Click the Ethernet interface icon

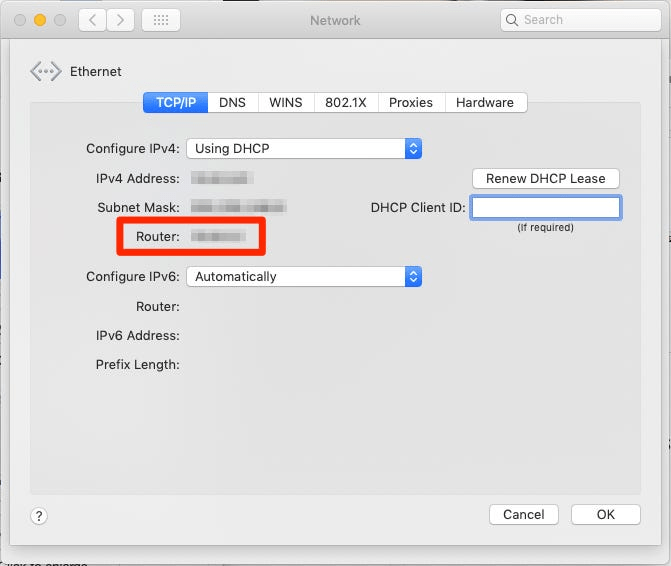click(45, 71)
